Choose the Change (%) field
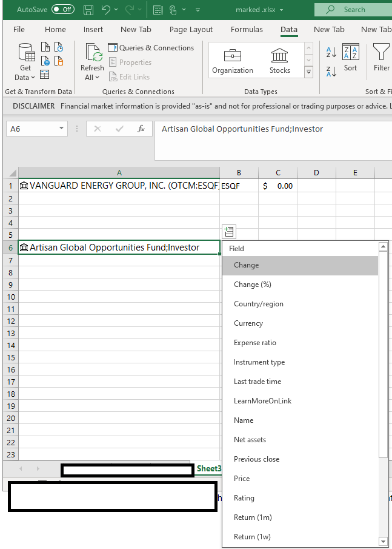 (x=300, y=285)
